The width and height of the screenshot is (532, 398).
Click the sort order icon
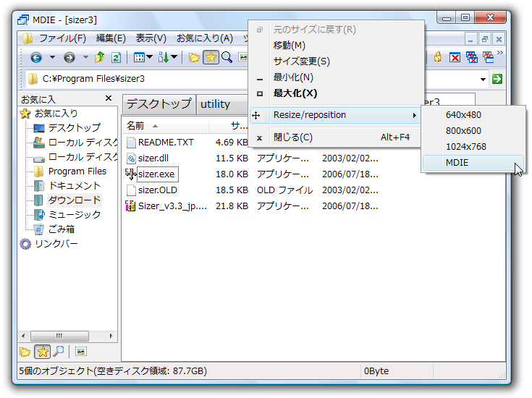(x=163, y=57)
